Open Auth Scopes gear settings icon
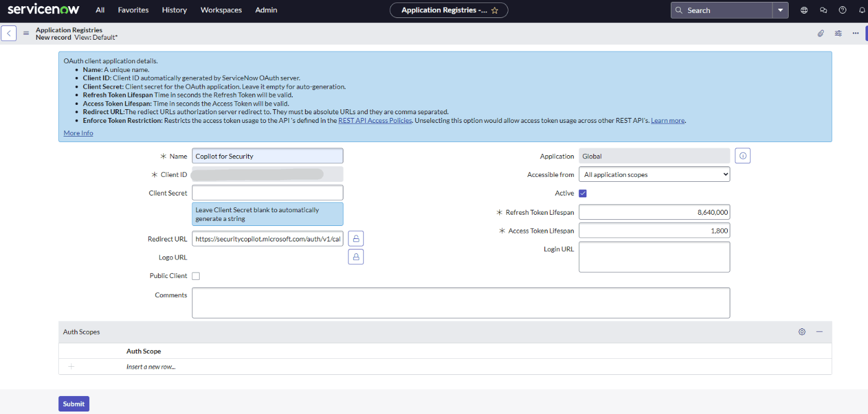868x414 pixels. (802, 332)
